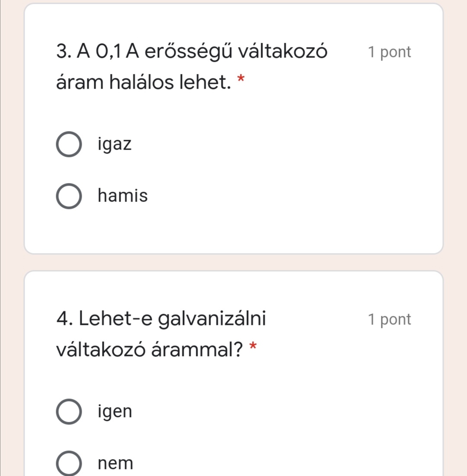Click the text 'áram halálos lehet.'
The height and width of the screenshot is (476, 467).
[144, 81]
